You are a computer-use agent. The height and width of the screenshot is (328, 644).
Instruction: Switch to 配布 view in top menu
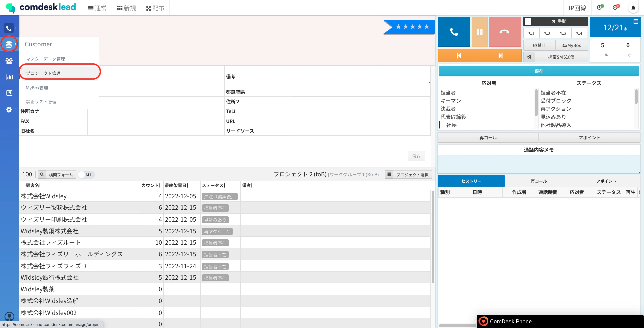(x=155, y=8)
